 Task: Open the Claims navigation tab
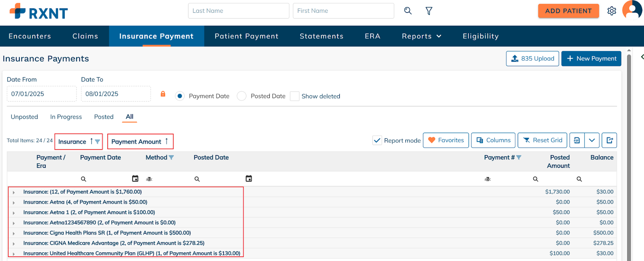[85, 36]
